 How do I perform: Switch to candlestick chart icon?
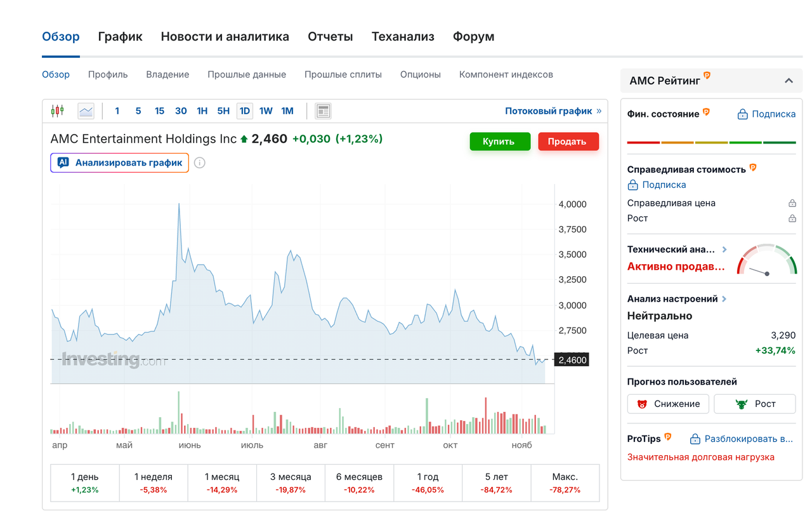point(57,111)
